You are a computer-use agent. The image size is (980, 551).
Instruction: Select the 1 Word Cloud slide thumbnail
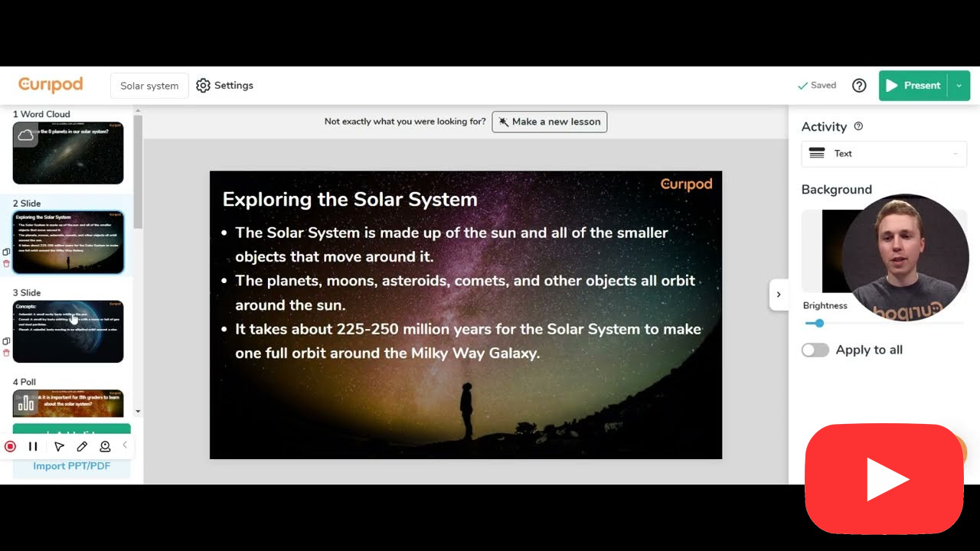(x=68, y=153)
